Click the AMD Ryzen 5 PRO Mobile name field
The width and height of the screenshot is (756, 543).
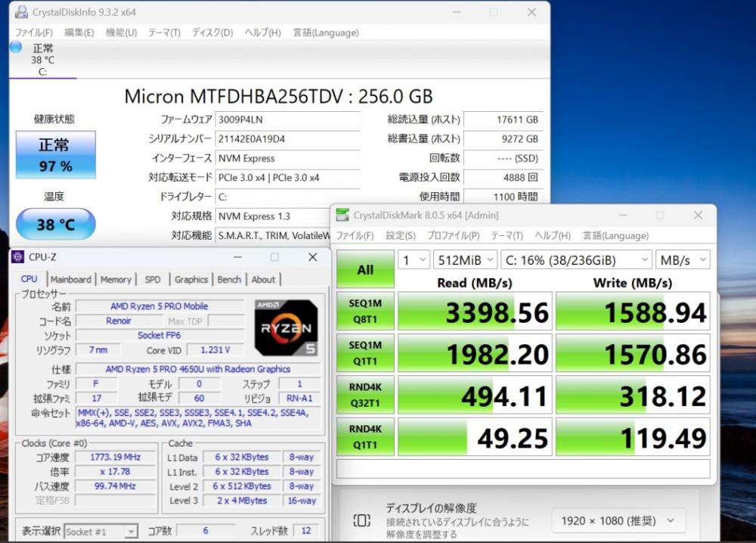coord(160,306)
